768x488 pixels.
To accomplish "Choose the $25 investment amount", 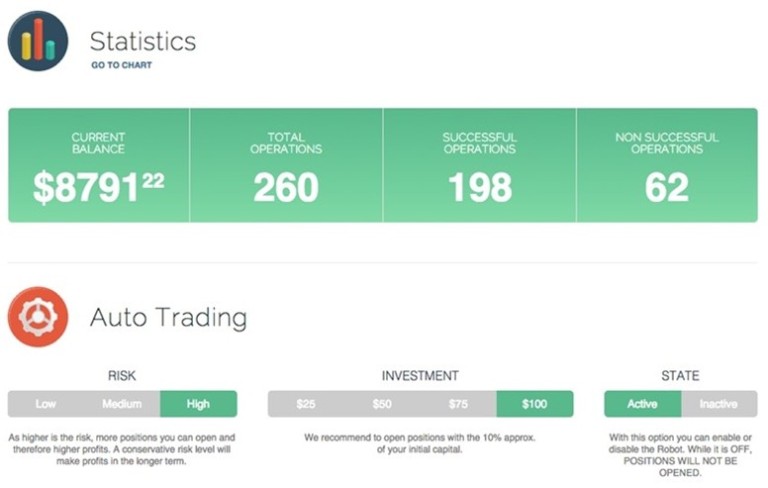I will 306,404.
